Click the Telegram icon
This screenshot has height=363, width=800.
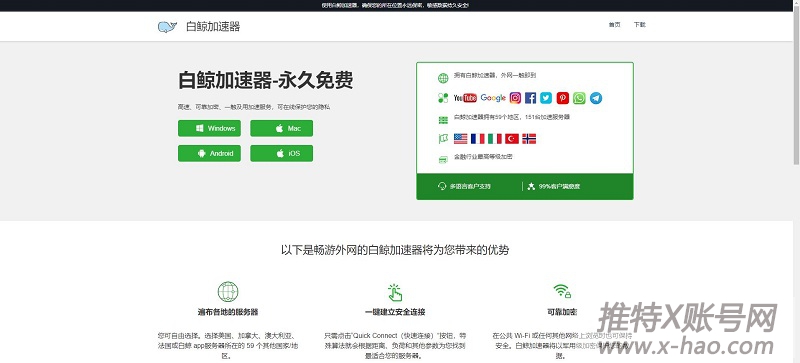pos(596,98)
